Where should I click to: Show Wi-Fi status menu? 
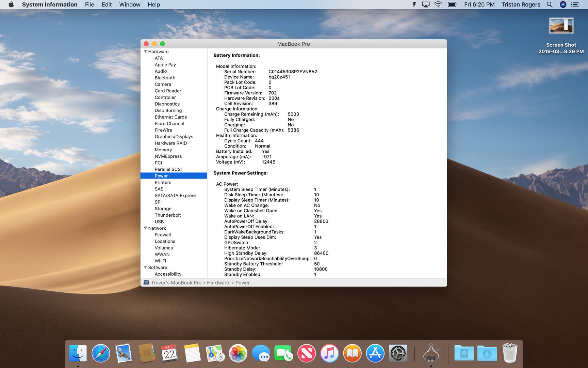pyautogui.click(x=438, y=4)
